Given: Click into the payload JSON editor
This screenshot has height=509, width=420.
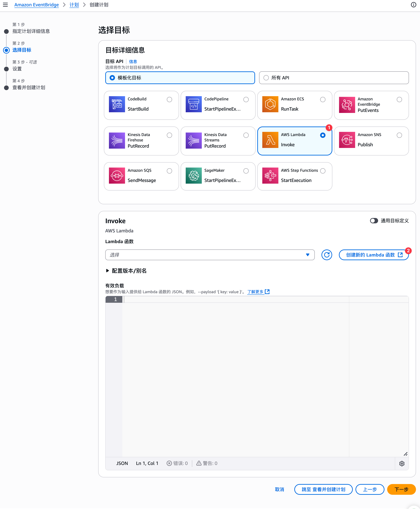Looking at the screenshot, I should (235, 363).
